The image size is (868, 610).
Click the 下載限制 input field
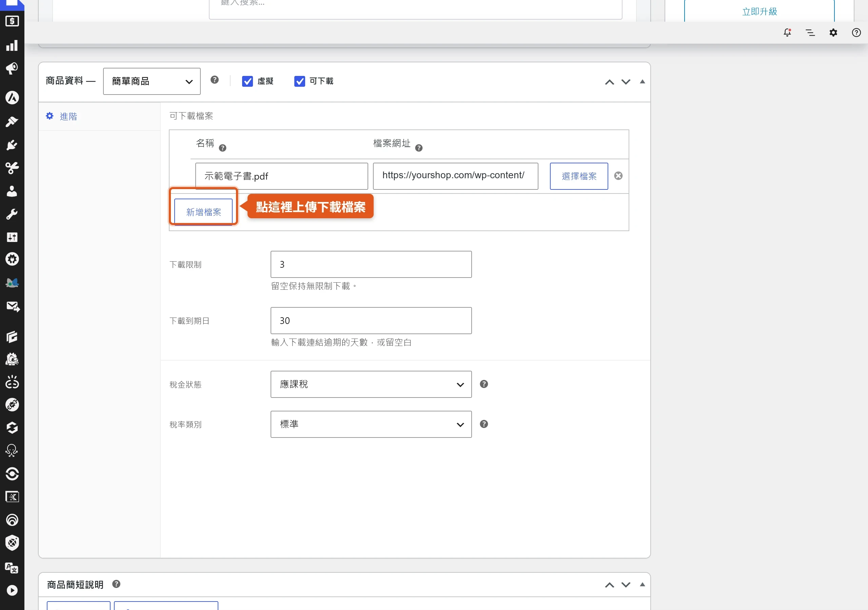click(x=371, y=264)
